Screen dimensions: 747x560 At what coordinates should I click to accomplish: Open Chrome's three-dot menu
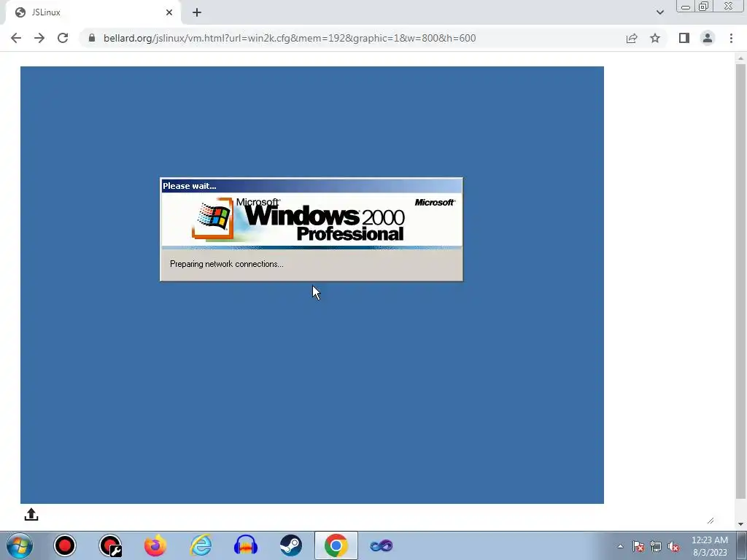[x=731, y=38]
